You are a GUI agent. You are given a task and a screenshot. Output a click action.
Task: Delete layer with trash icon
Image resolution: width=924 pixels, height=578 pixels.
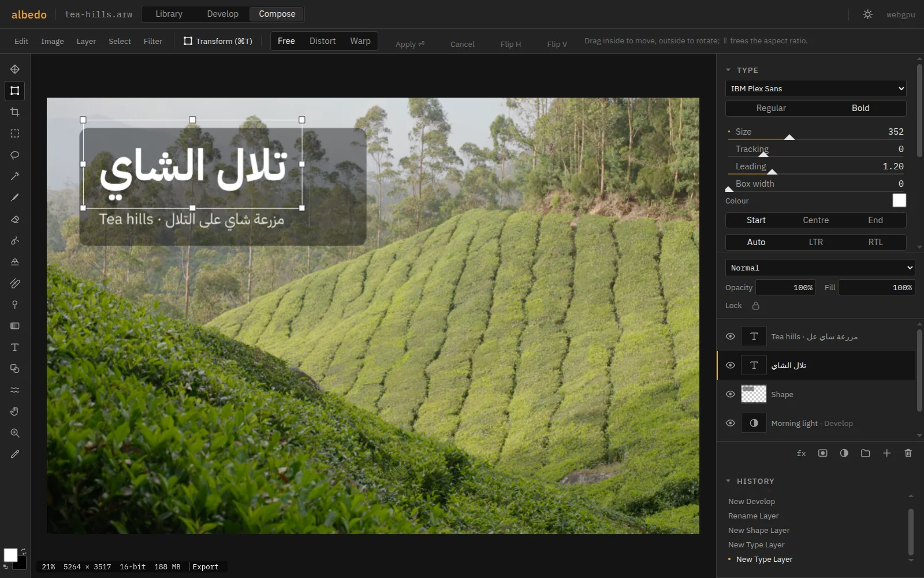pos(908,453)
